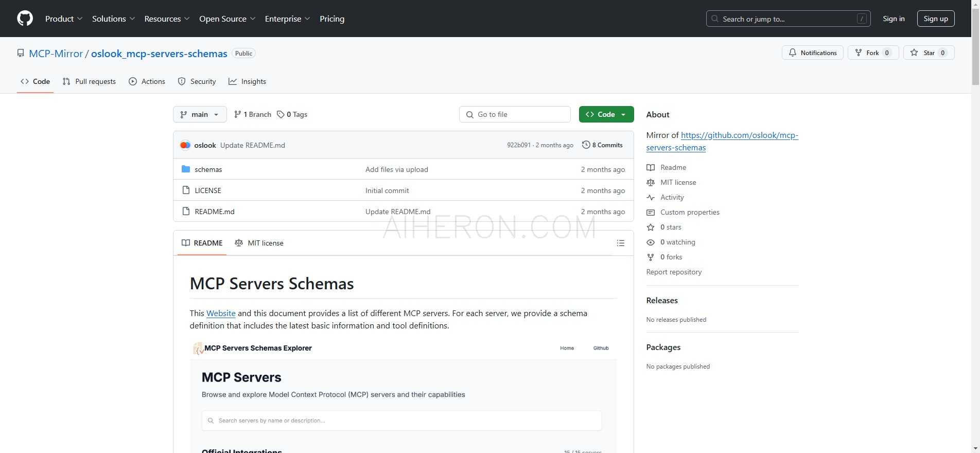This screenshot has width=980, height=453.
Task: Click the fork icon beside 0 forks
Action: pos(651,257)
